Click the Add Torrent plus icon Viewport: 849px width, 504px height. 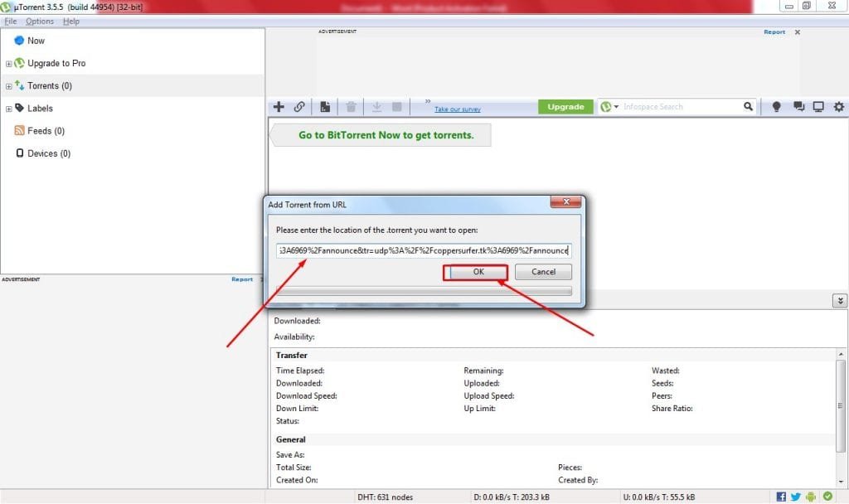click(x=279, y=107)
